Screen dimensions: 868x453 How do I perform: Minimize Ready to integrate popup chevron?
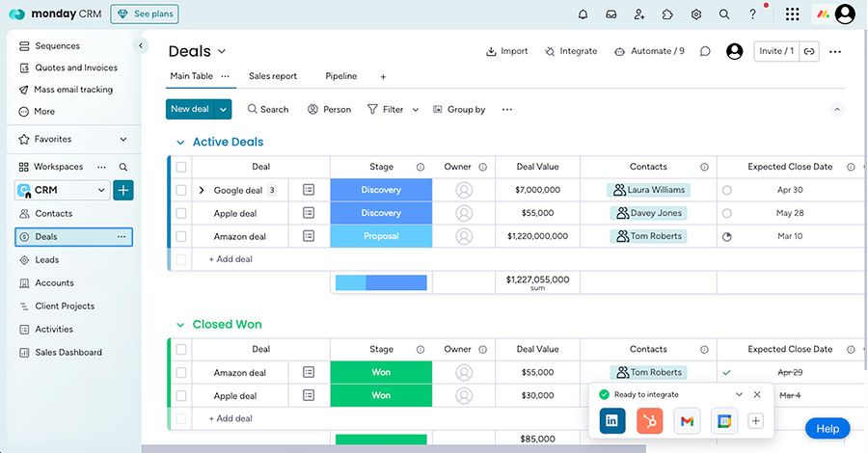coord(739,394)
